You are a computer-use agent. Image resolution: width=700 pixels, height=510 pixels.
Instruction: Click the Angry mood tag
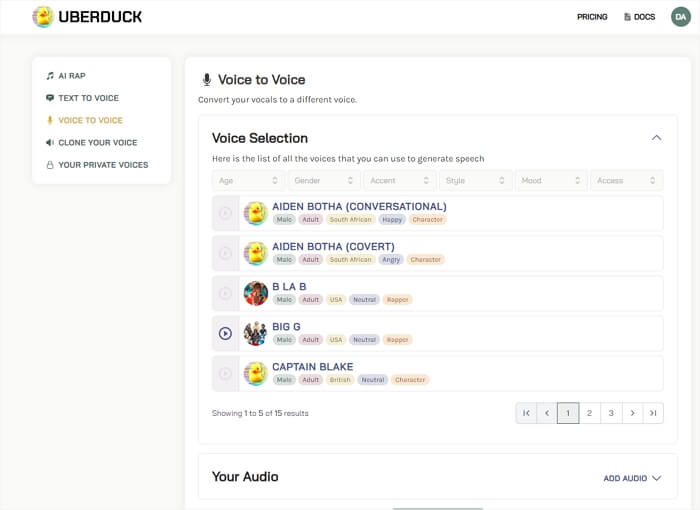pos(391,259)
